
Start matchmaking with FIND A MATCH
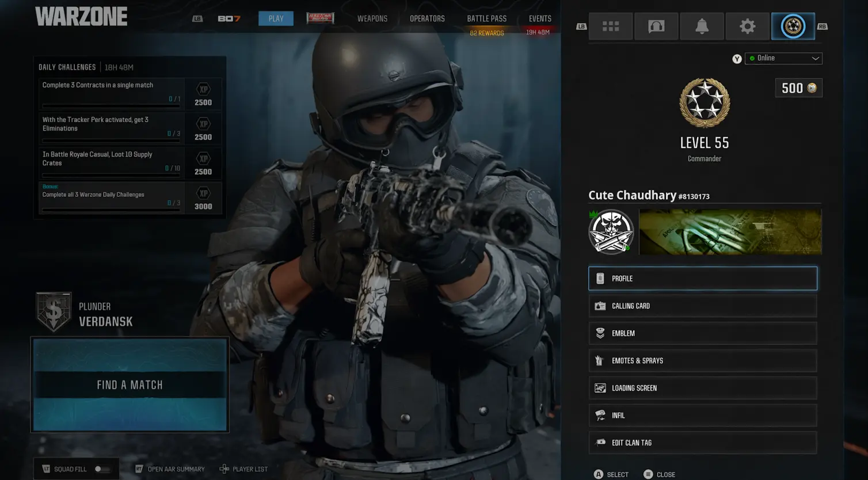(130, 384)
